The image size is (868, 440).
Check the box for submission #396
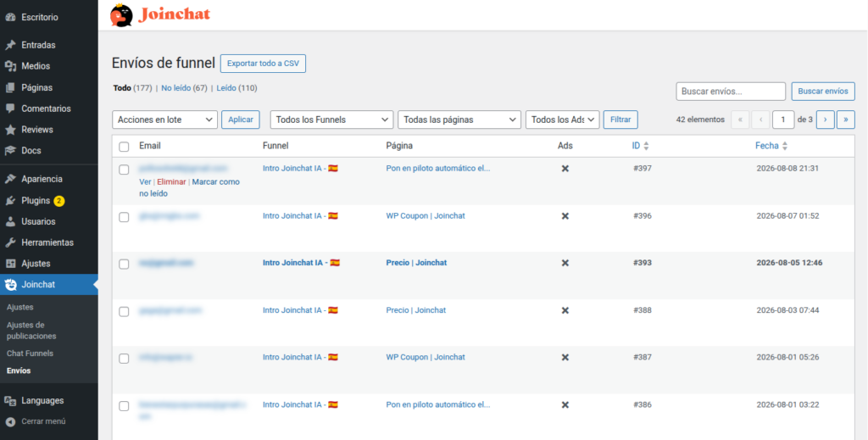pos(124,217)
